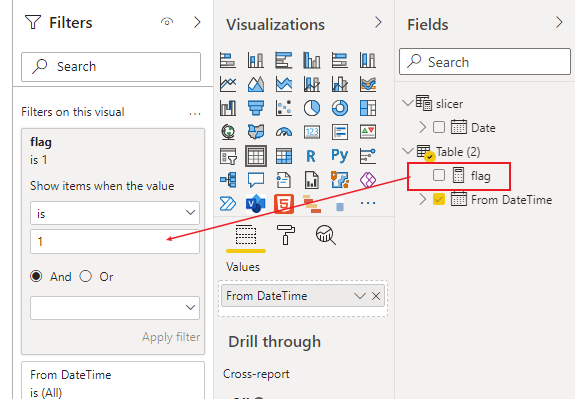
Task: Select the Clustered bar chart visual
Action: pyautogui.click(x=283, y=60)
